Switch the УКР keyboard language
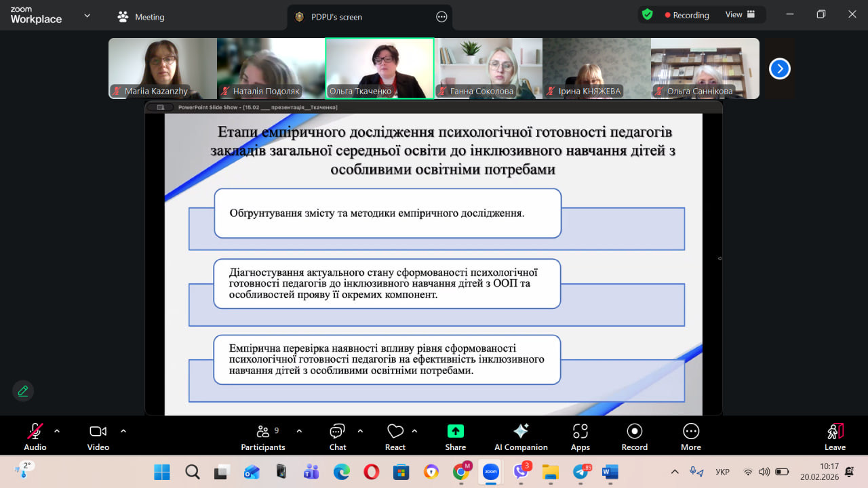The width and height of the screenshot is (868, 488). pyautogui.click(x=723, y=472)
